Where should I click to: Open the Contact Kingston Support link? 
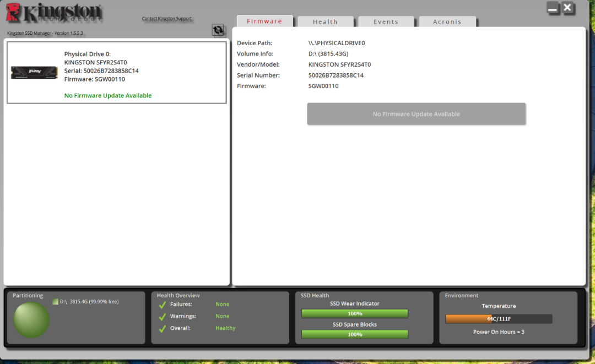pos(166,18)
